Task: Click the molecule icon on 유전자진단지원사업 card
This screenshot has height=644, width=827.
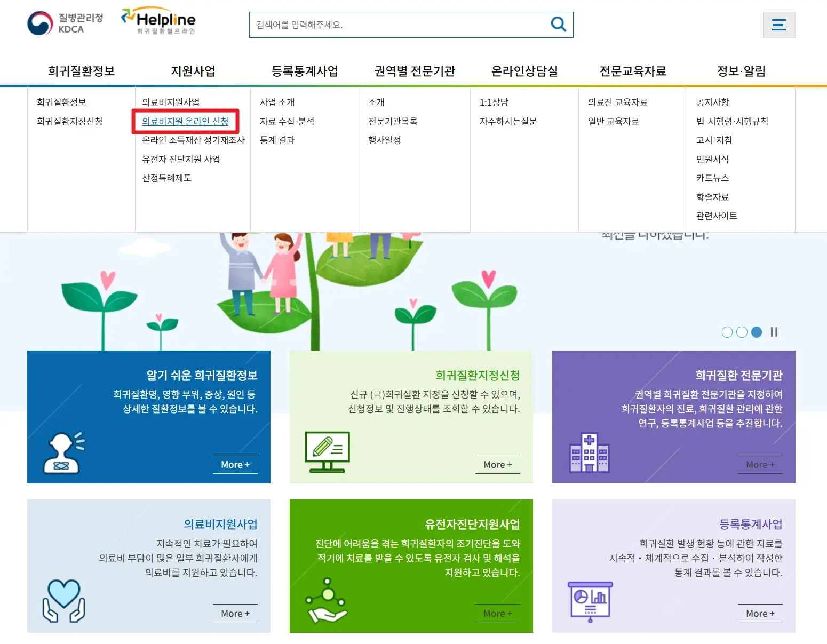Action: [x=326, y=599]
